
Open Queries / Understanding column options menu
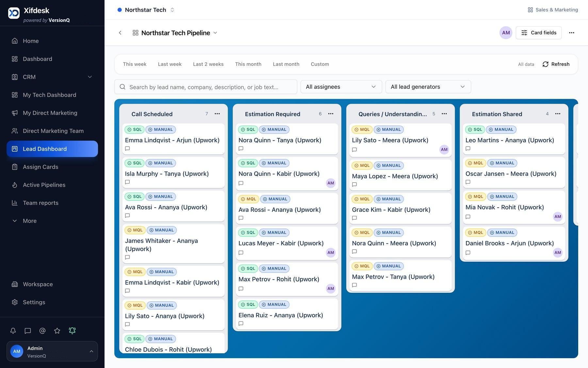click(444, 114)
